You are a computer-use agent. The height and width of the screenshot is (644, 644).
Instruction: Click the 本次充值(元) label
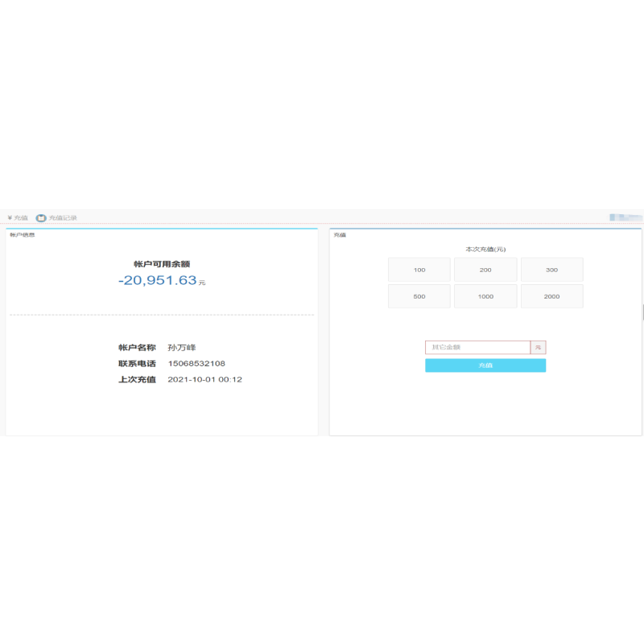point(485,250)
